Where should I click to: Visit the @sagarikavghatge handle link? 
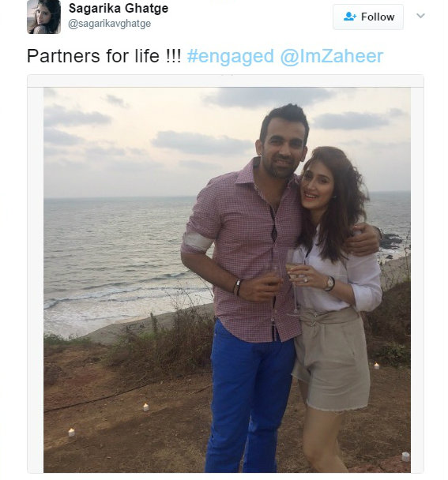tap(109, 24)
